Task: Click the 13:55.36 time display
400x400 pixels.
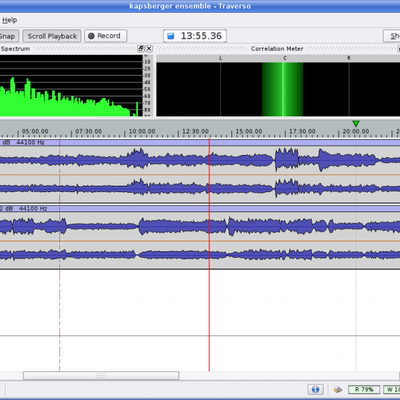Action: (195, 36)
